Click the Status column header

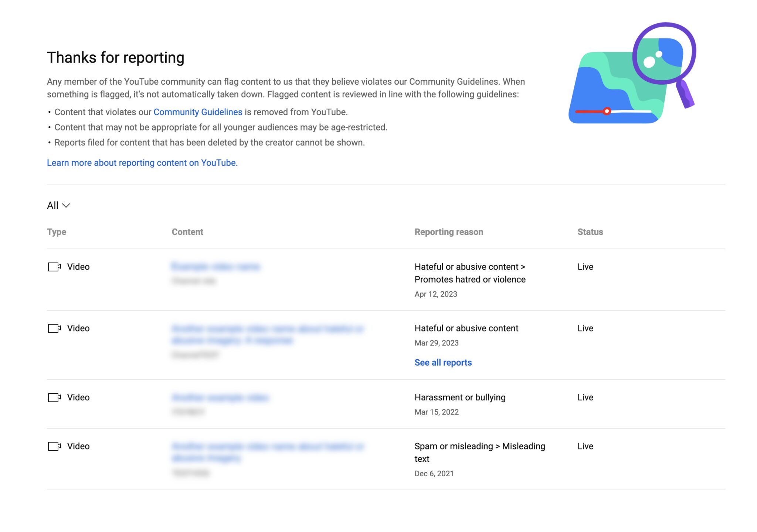click(590, 232)
